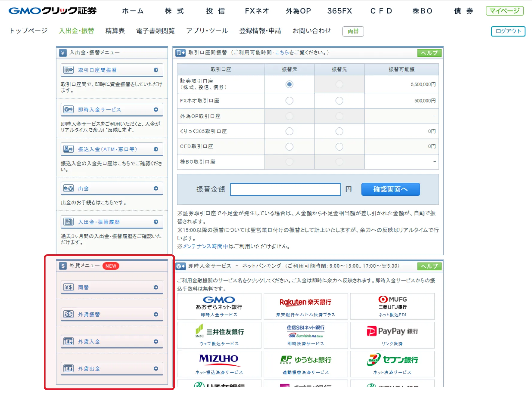Open the 即時入金サービス row arrow

click(156, 110)
